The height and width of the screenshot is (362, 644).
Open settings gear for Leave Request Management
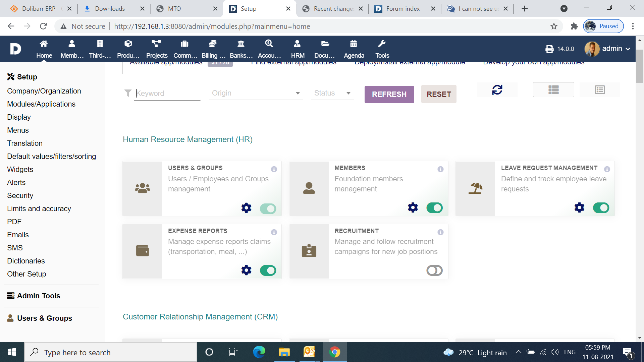tap(579, 208)
